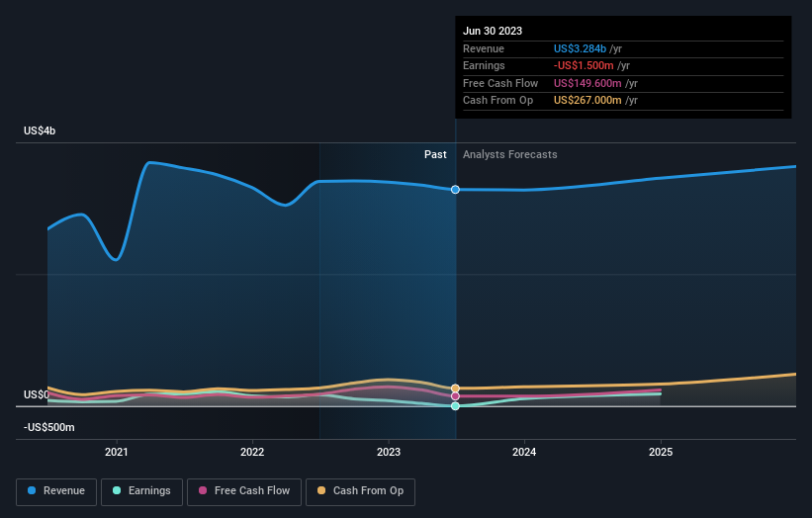Image resolution: width=812 pixels, height=518 pixels.
Task: Click the Cash From Op label in tooltip
Action: pyautogui.click(x=497, y=101)
